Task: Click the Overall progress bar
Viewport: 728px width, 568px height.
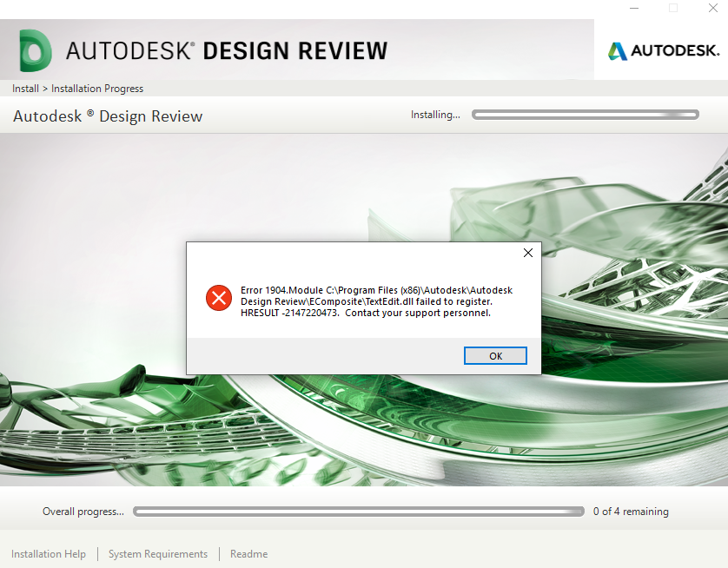Action: 359,512
